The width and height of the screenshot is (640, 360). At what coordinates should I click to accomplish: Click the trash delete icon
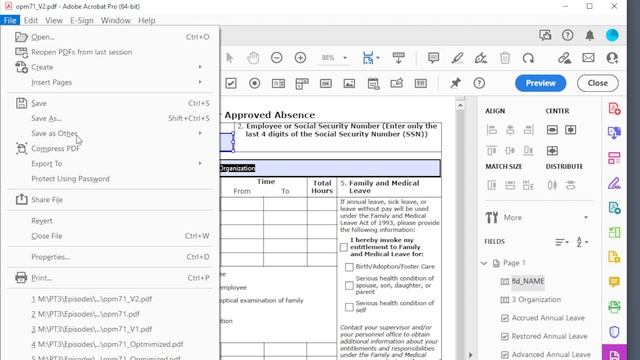tap(505, 58)
